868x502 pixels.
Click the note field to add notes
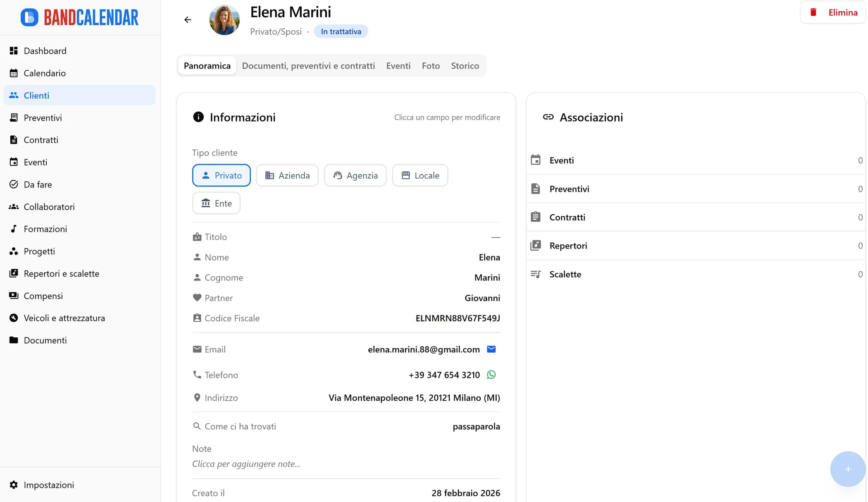tap(246, 464)
